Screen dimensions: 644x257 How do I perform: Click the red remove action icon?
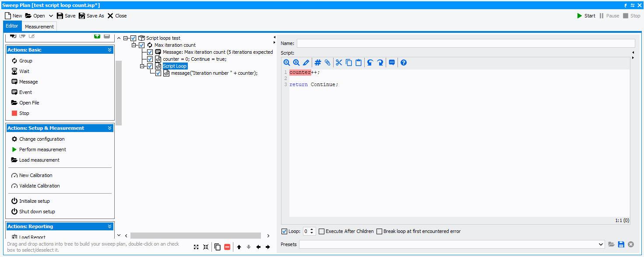click(x=227, y=247)
